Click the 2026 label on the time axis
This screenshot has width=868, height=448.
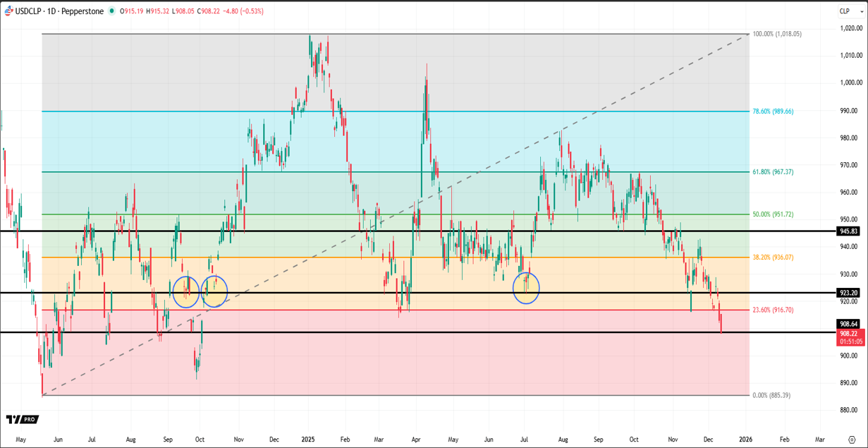pyautogui.click(x=745, y=439)
